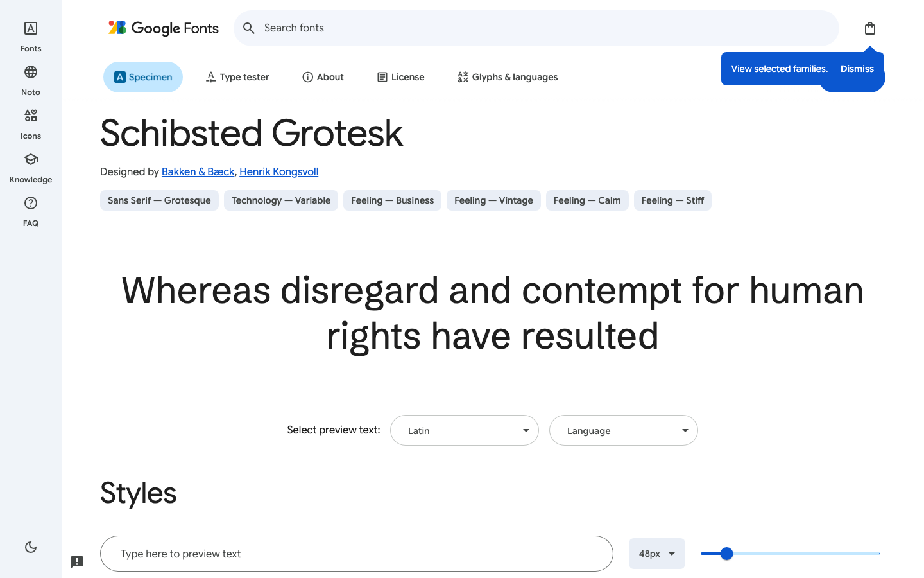This screenshot has height=578, width=924.
Task: Open the Latin preview text dropdown
Action: point(464,430)
